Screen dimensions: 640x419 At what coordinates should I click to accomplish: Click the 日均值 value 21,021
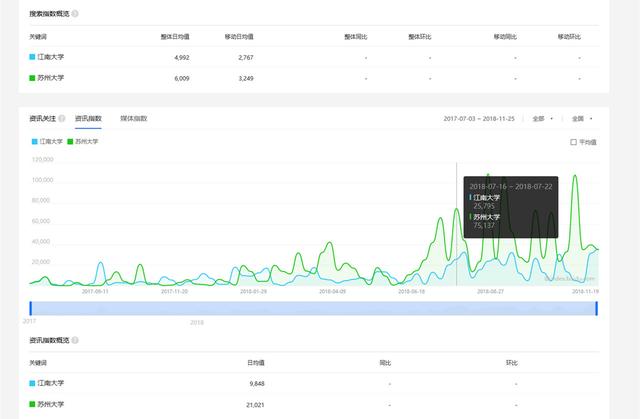coord(255,405)
